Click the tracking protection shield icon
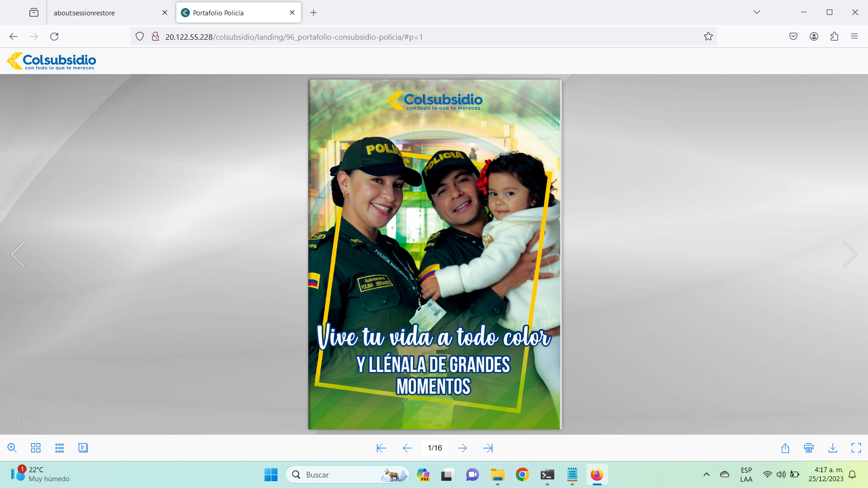The height and width of the screenshot is (488, 868). (140, 37)
